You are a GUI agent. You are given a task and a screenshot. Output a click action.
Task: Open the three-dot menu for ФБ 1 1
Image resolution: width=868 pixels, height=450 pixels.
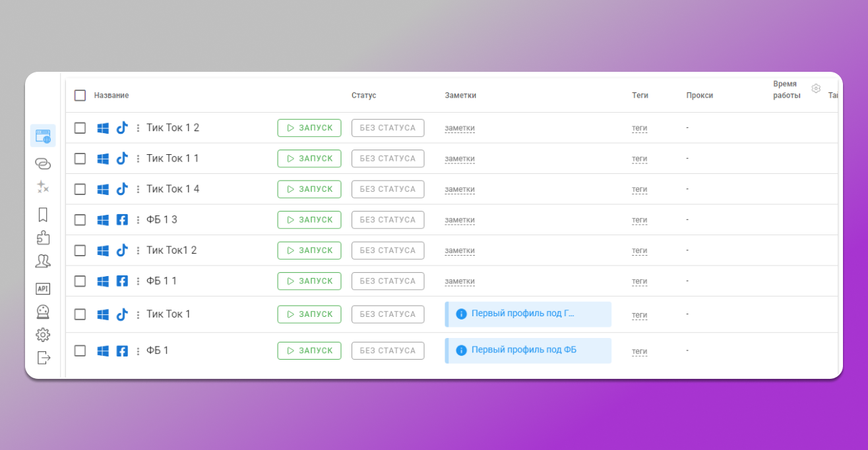(138, 281)
